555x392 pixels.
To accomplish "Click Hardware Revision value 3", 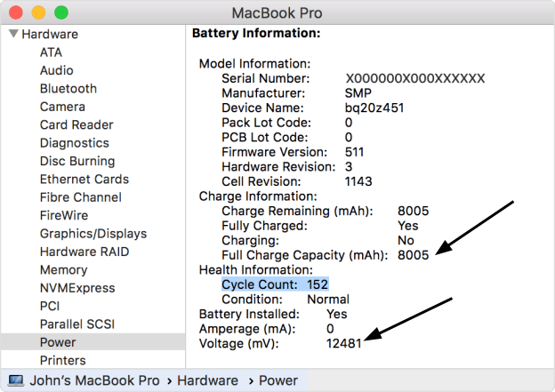I will tap(349, 167).
